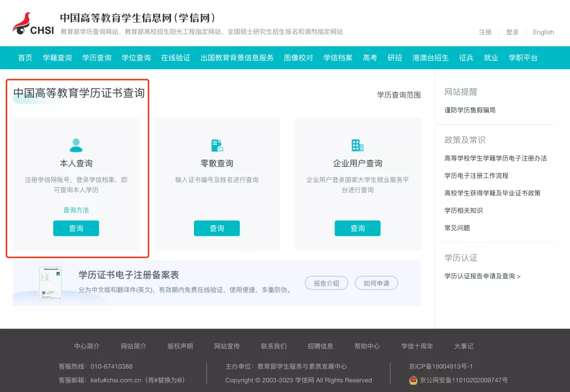Image resolution: width=570 pixels, height=392 pixels.
Task: Click the 企业用户查询 building icon
Action: 357,145
